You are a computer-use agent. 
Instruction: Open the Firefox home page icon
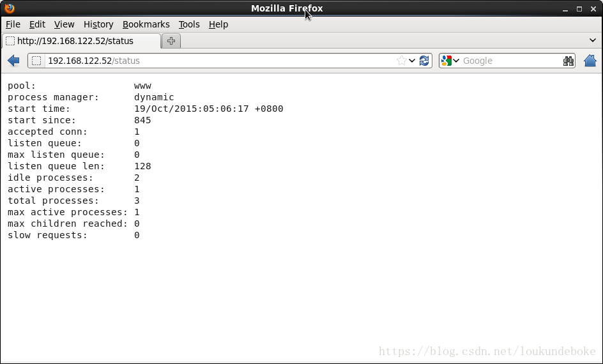click(x=590, y=61)
